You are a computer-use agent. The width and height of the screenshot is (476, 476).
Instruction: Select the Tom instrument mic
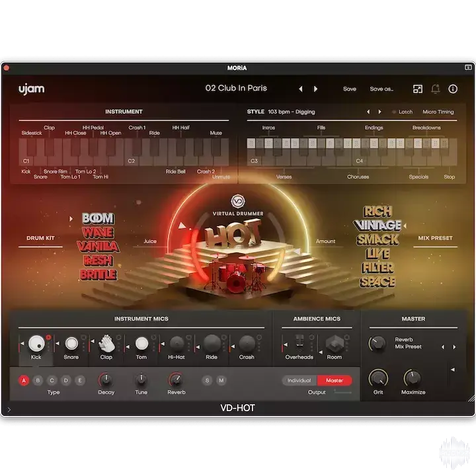[141, 344]
